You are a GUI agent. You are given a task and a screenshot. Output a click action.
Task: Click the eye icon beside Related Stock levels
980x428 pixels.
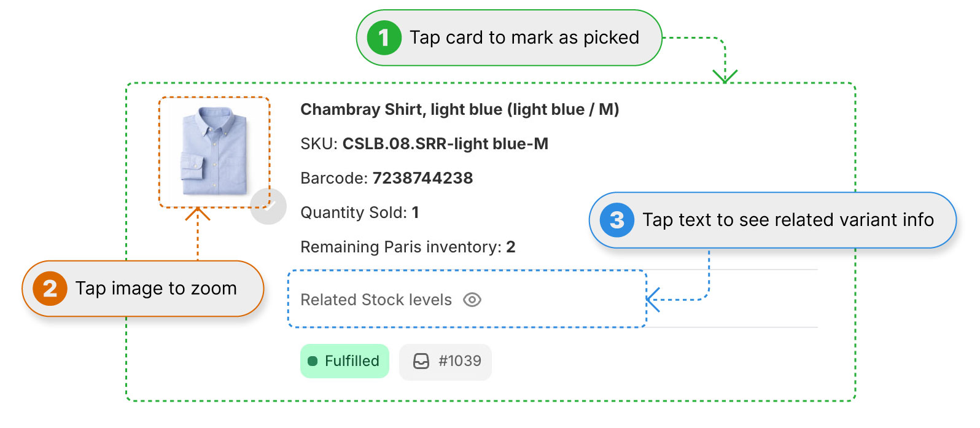pos(472,300)
